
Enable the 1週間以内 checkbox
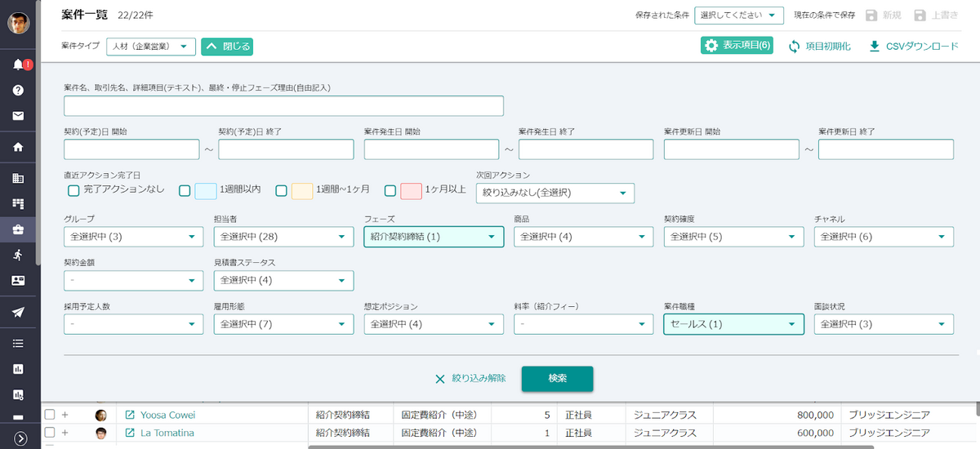[185, 191]
